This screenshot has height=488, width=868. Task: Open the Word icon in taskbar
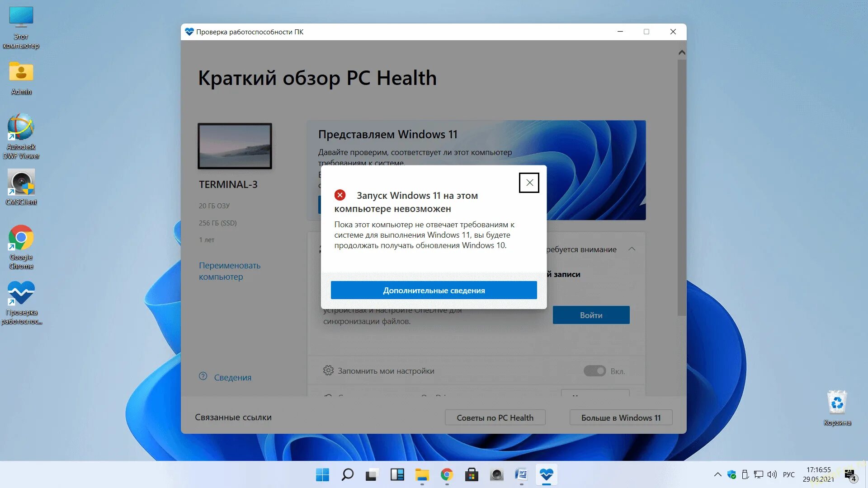(521, 474)
